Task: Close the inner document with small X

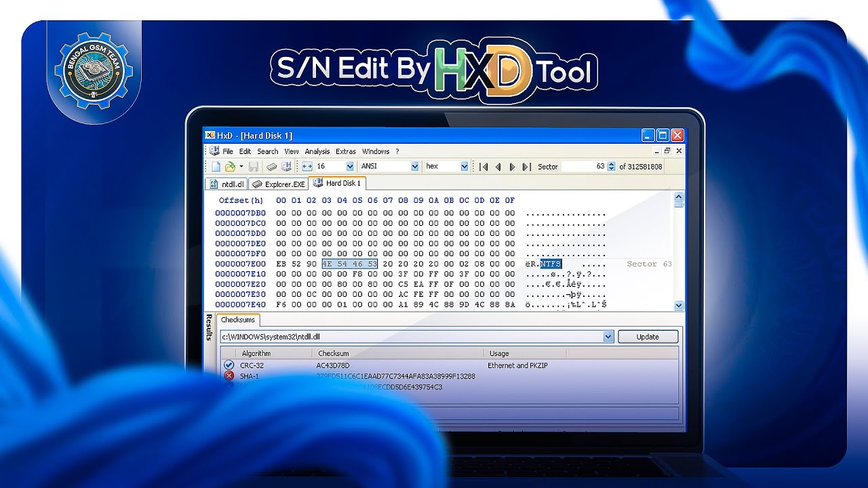Action: click(x=679, y=151)
